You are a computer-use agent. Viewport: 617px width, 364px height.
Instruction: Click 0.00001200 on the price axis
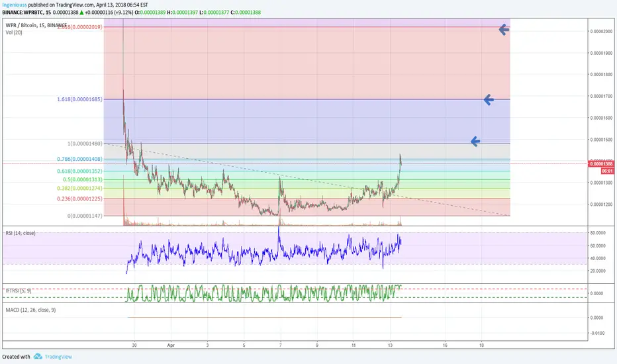[x=601, y=205]
